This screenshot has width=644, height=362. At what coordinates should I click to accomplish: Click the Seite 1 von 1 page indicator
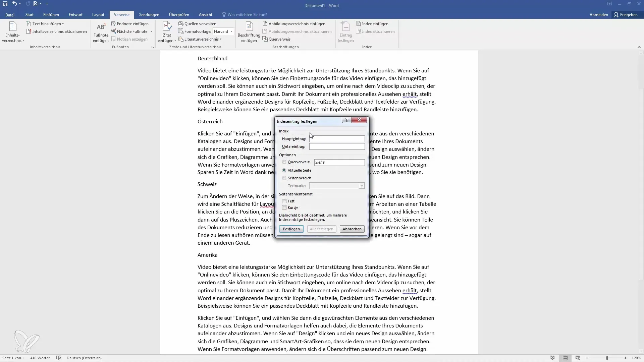(x=13, y=358)
